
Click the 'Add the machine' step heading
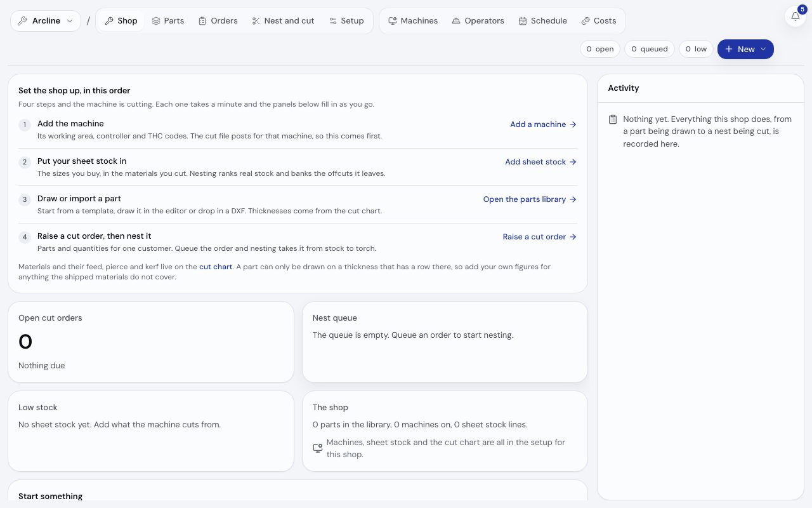pos(70,124)
